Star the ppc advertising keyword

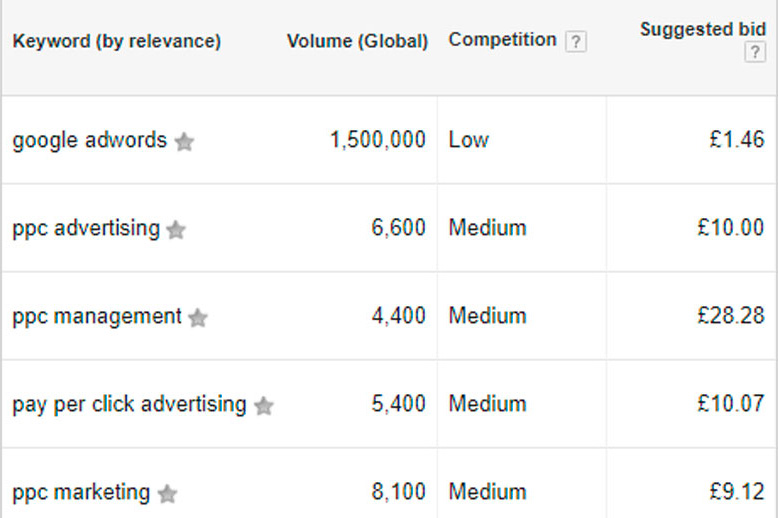(x=176, y=230)
